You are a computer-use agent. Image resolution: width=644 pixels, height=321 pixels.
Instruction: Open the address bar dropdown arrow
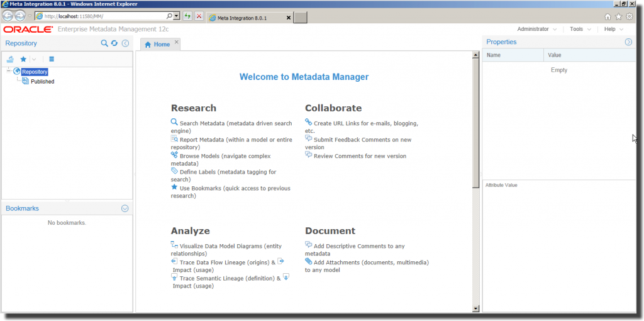(x=177, y=16)
